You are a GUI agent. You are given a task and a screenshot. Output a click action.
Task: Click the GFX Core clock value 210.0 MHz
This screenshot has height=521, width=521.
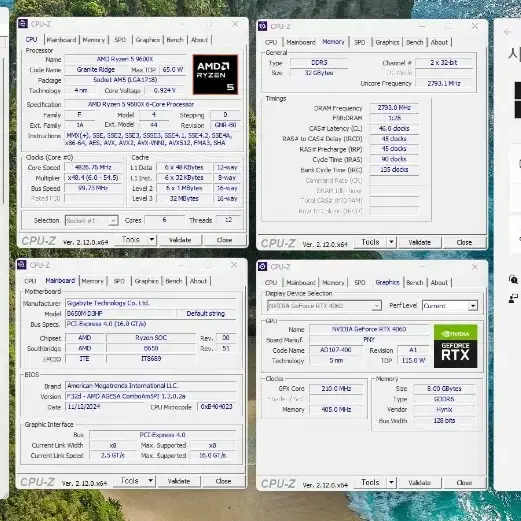[336, 389]
